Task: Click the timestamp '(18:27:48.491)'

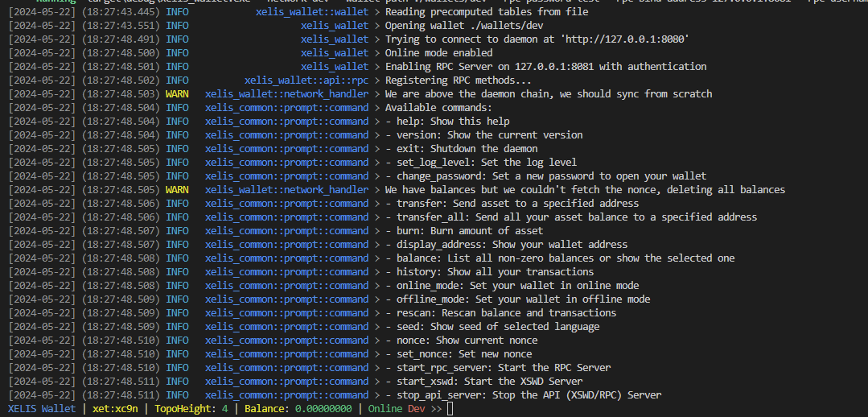Action: 121,39
